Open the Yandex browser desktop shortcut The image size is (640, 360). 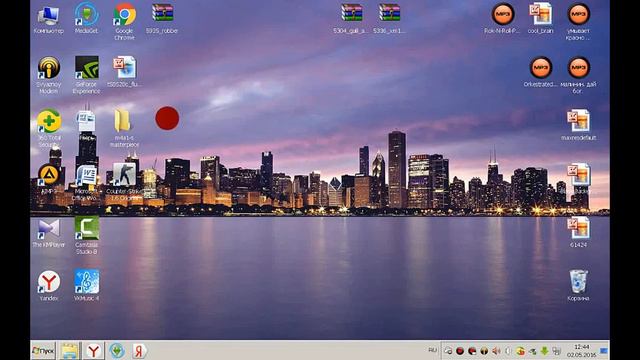(49, 286)
